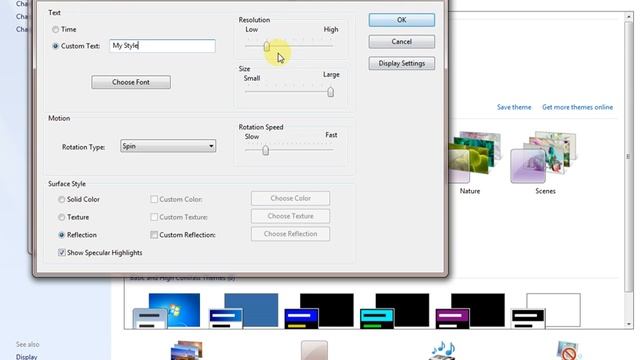Image resolution: width=640 pixels, height=360 pixels.
Task: Select the Solid Color surface style
Action: (x=61, y=200)
